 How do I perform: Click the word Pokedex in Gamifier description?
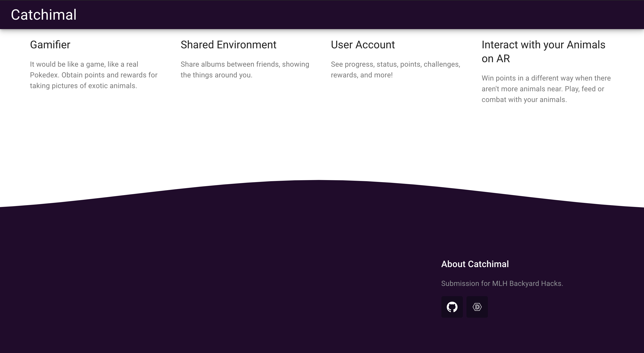coord(44,75)
